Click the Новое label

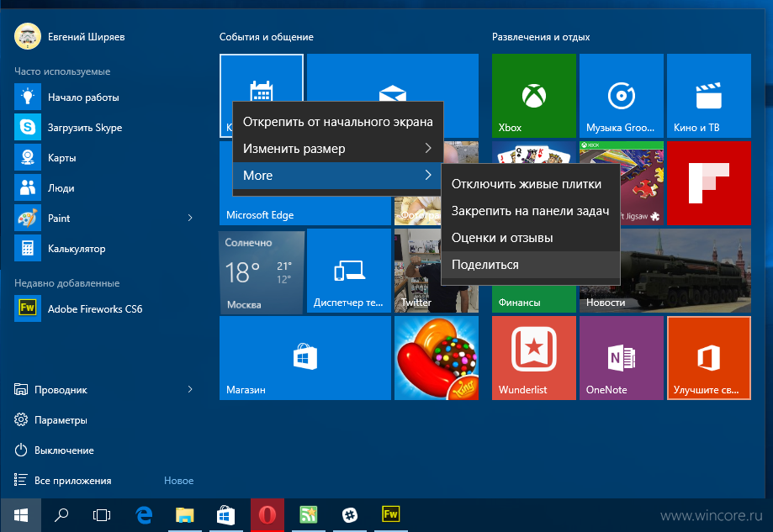[x=178, y=480]
